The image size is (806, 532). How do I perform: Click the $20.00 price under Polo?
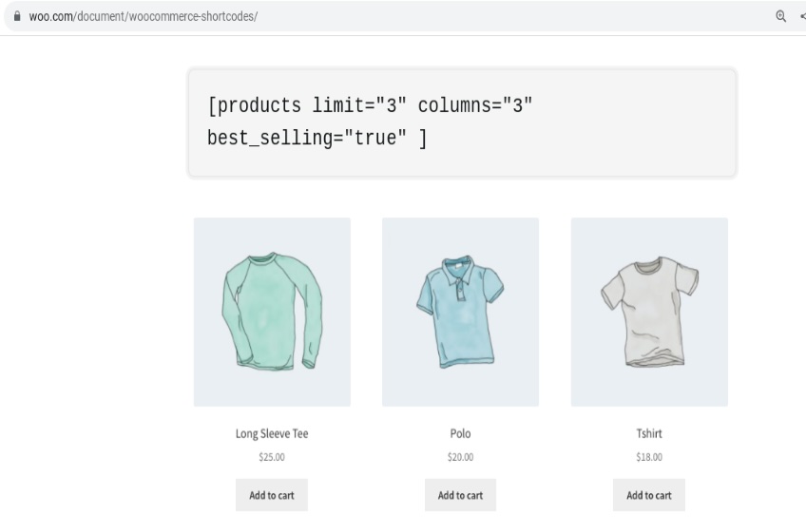click(460, 457)
